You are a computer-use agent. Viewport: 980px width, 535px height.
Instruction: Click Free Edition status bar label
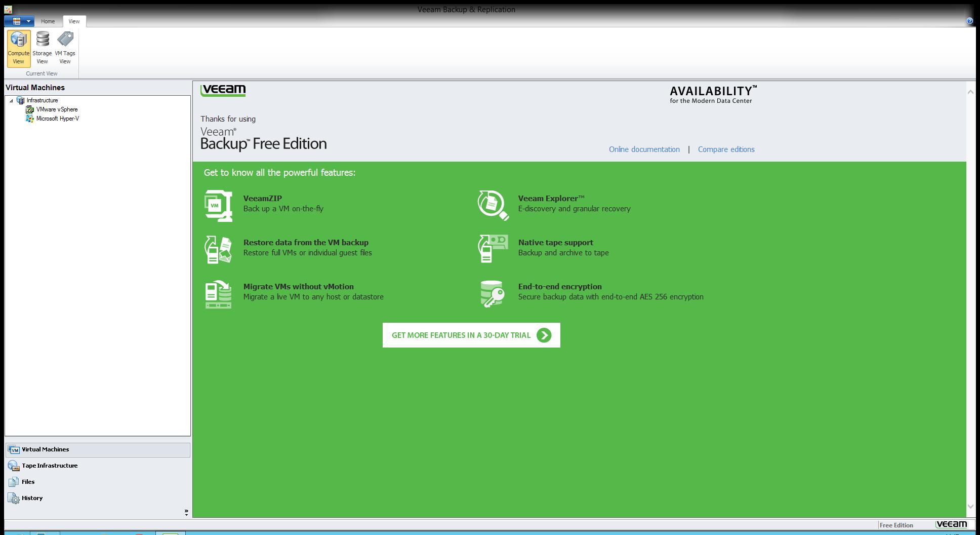tap(896, 525)
